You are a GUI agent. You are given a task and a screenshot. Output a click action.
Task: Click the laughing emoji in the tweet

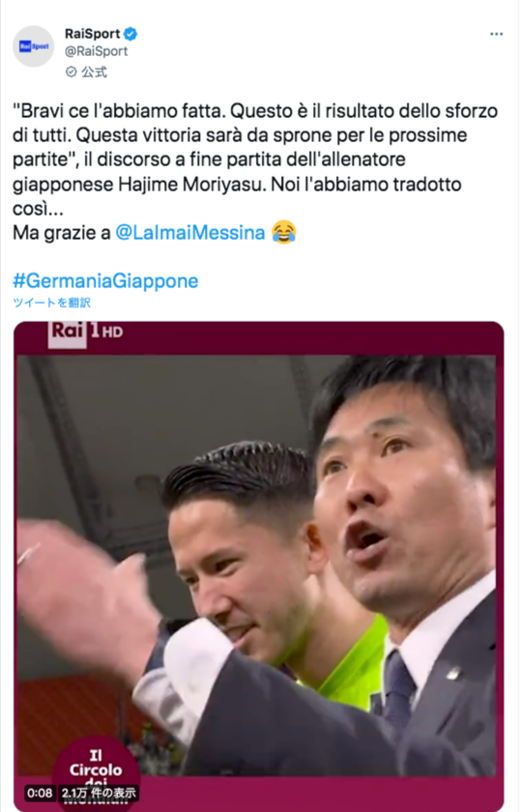[284, 232]
